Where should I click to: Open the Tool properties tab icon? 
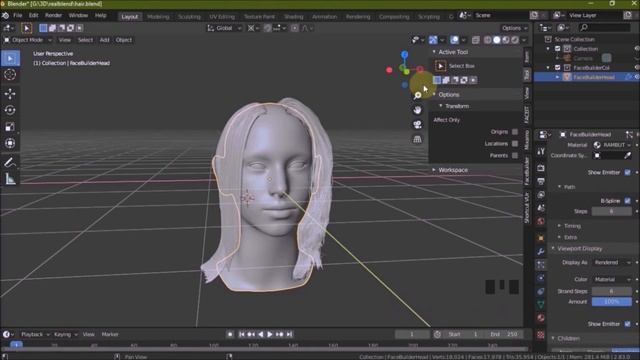pyautogui.click(x=541, y=151)
